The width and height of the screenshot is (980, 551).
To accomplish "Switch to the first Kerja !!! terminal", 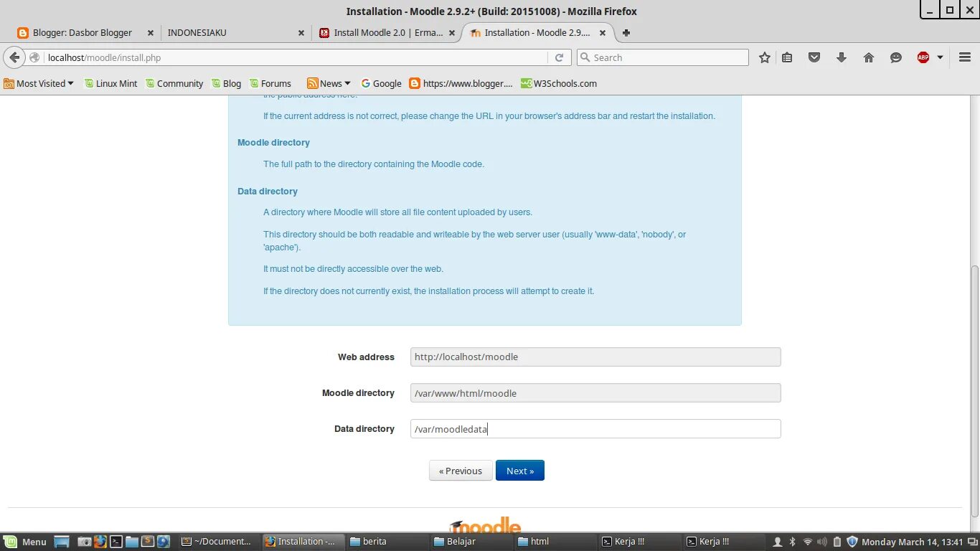I will (641, 542).
